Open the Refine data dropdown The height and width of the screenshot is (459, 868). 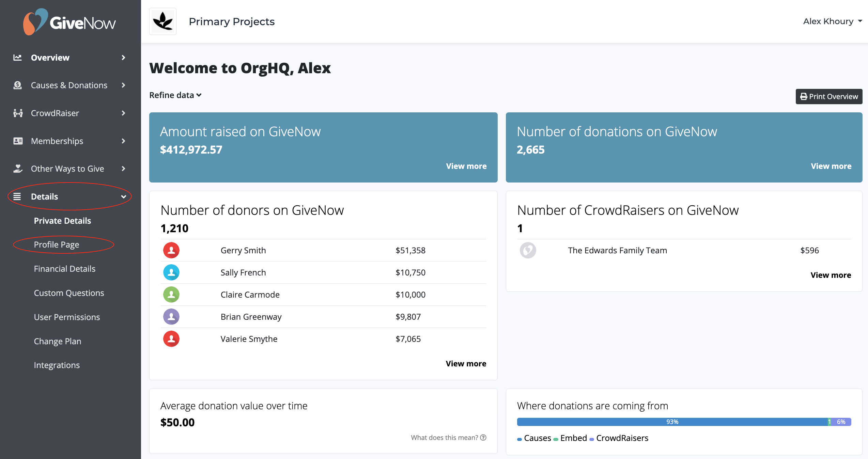(x=175, y=95)
